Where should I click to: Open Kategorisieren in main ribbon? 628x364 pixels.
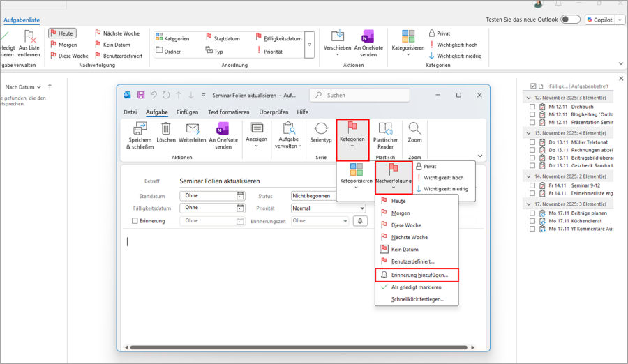pos(408,43)
